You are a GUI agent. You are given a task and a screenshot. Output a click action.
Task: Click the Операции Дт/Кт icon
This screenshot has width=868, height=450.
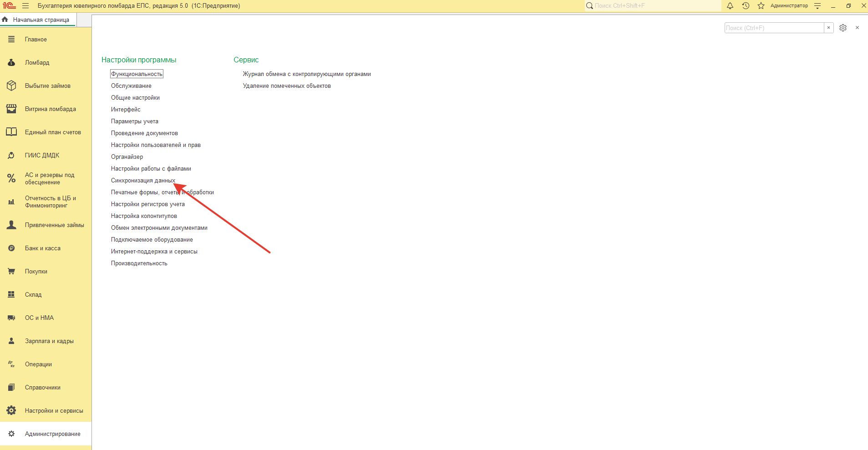pos(11,364)
